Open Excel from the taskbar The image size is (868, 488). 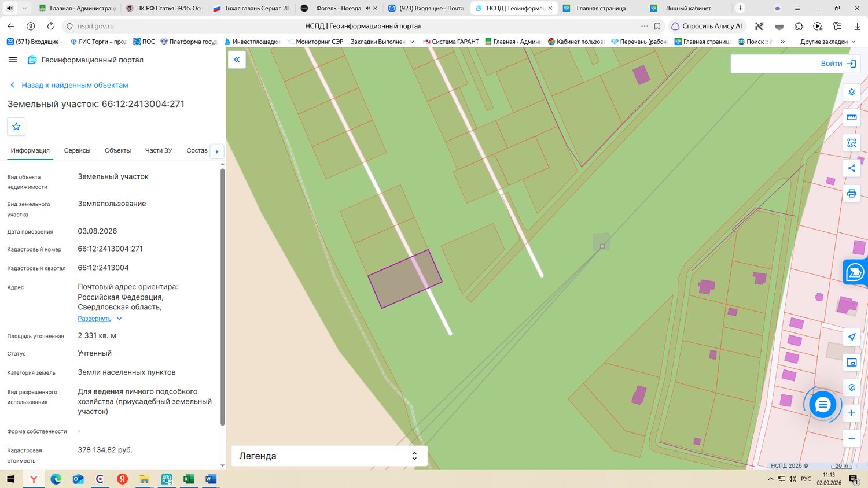coord(189,479)
